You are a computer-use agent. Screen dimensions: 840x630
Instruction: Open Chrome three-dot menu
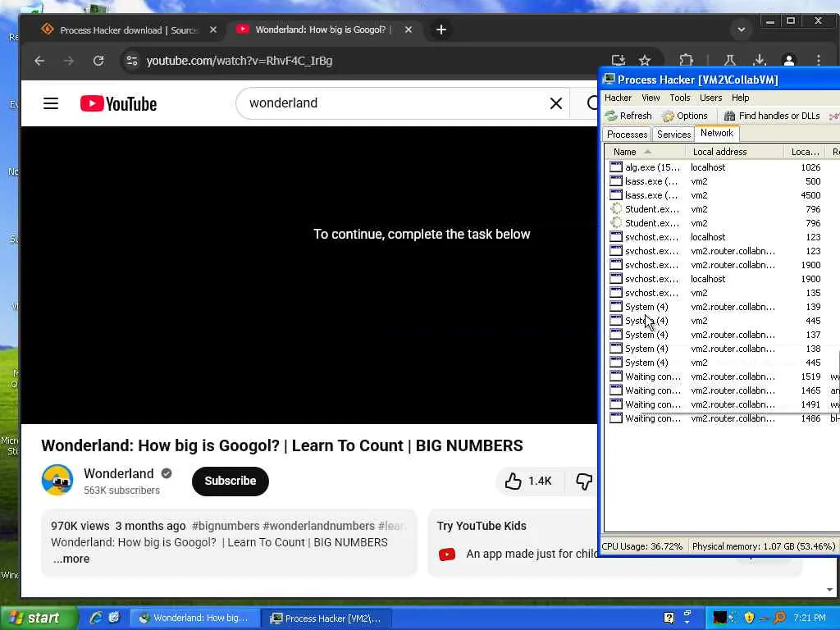coord(819,61)
